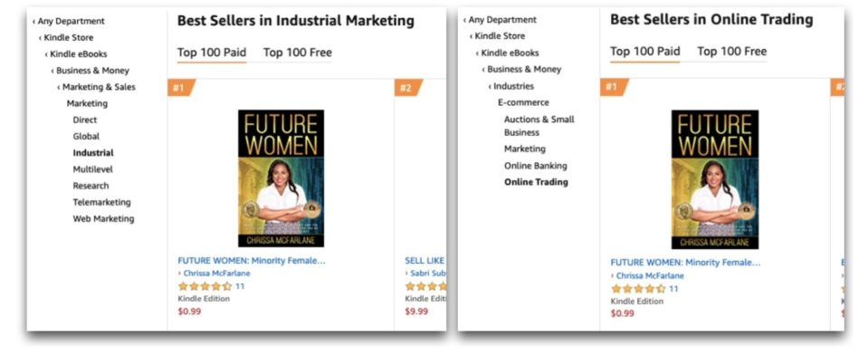Click the #2 rank badge in left panel

click(408, 88)
